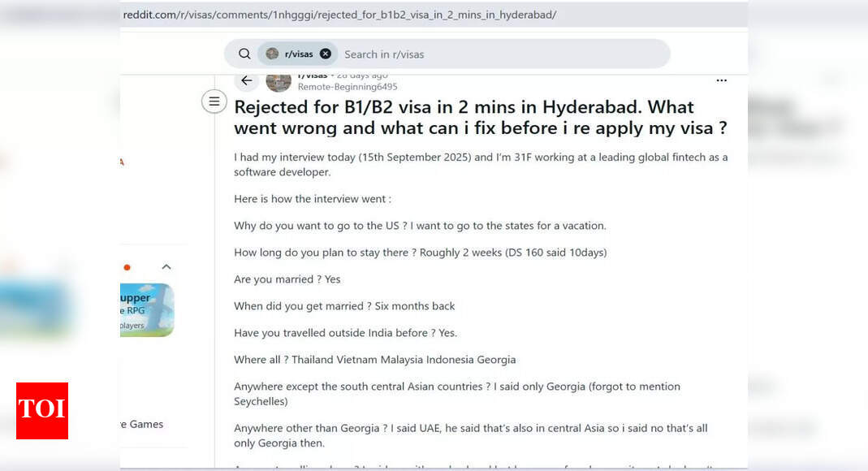
Task: Click the reddit.com address bar URL
Action: pos(339,15)
